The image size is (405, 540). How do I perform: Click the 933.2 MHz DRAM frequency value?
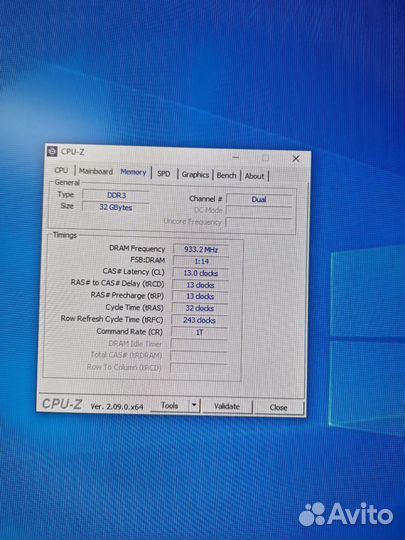(x=201, y=249)
